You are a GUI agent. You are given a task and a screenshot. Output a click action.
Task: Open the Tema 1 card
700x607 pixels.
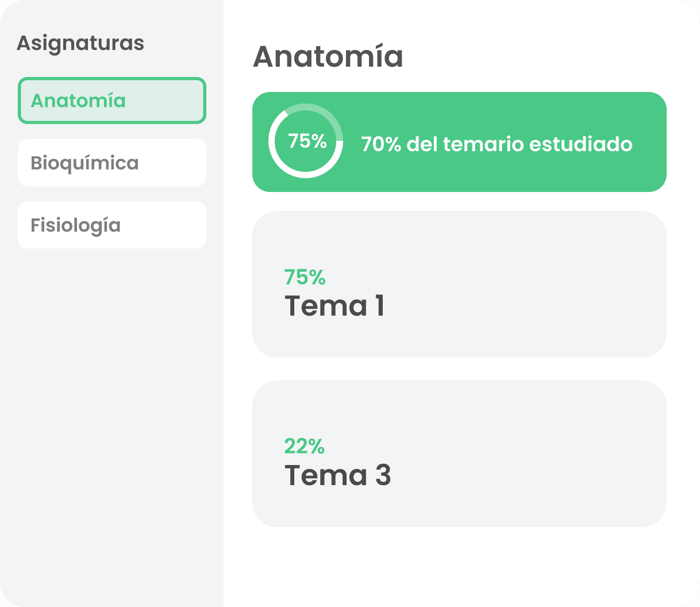[460, 284]
